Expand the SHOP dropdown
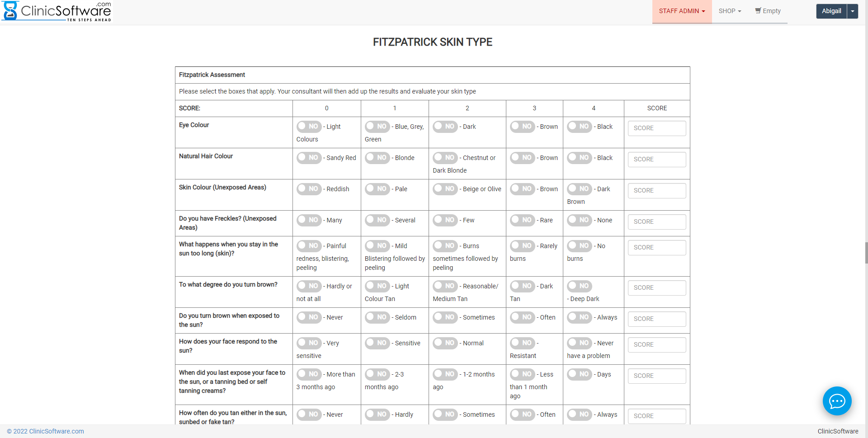This screenshot has height=438, width=868. pos(730,11)
